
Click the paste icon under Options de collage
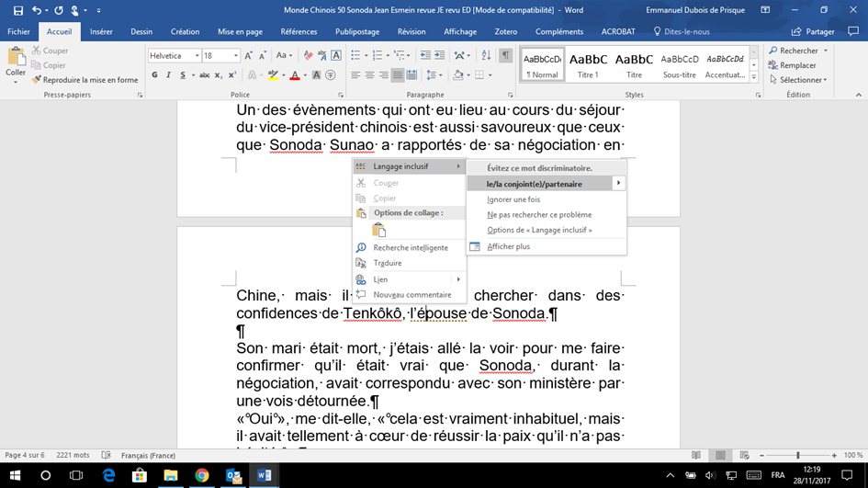coord(378,230)
